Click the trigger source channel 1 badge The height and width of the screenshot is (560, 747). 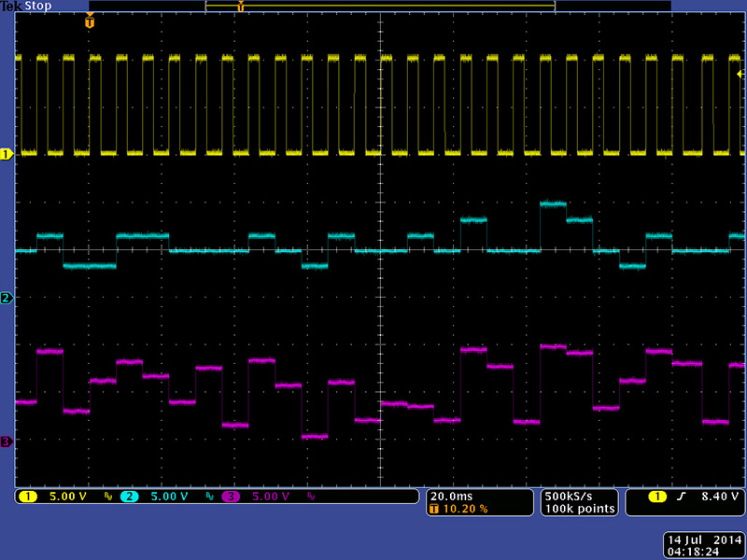(657, 497)
